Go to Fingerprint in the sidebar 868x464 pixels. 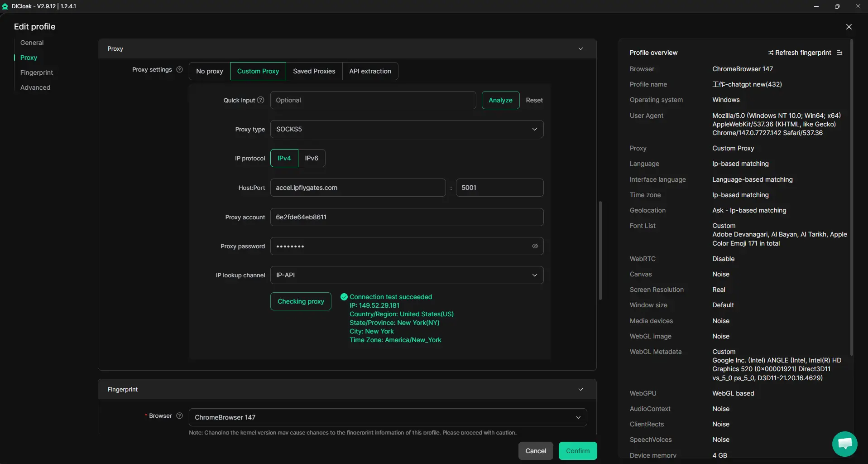37,72
